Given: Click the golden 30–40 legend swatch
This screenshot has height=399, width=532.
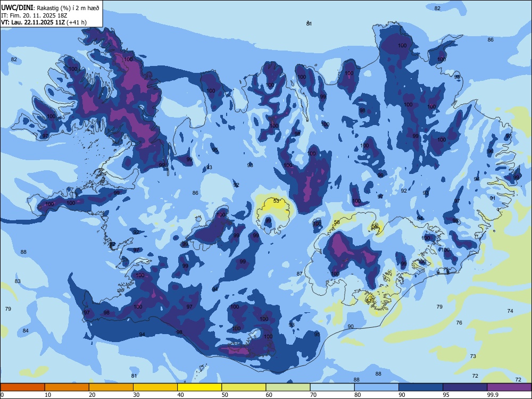Looking at the screenshot, I should (155, 387).
